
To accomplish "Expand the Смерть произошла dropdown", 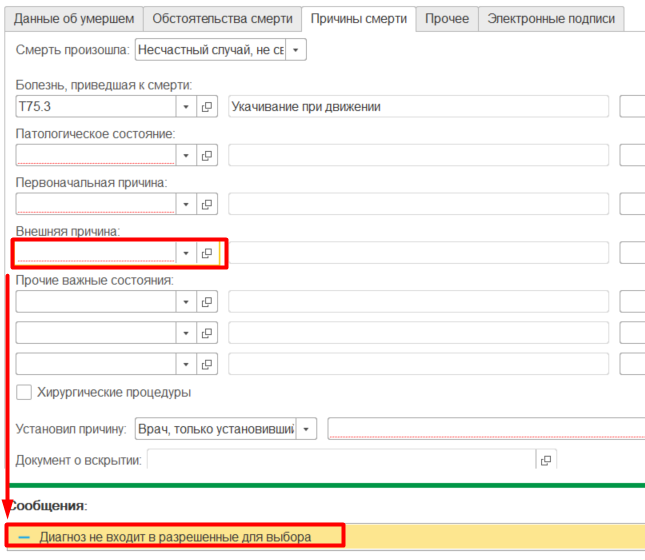I will pyautogui.click(x=298, y=50).
